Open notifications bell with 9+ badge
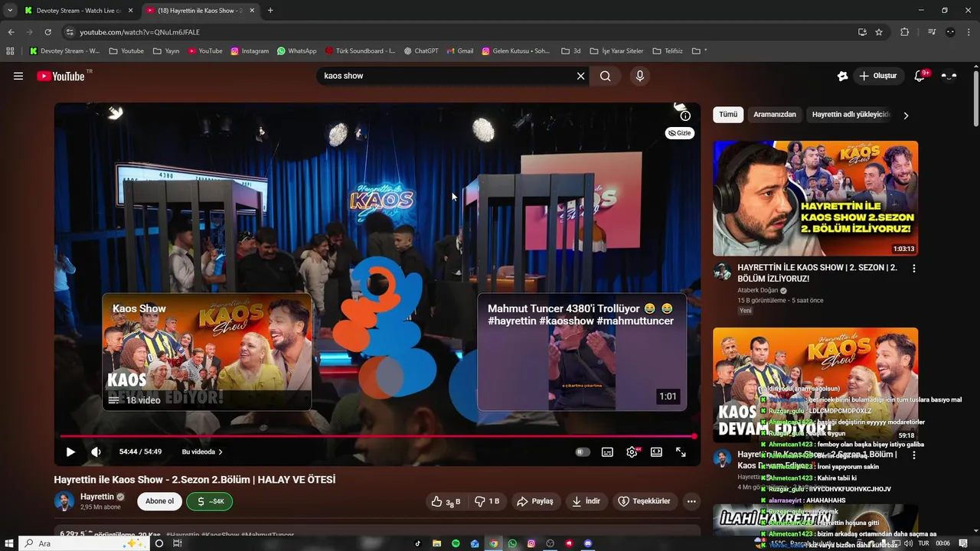 [x=921, y=76]
